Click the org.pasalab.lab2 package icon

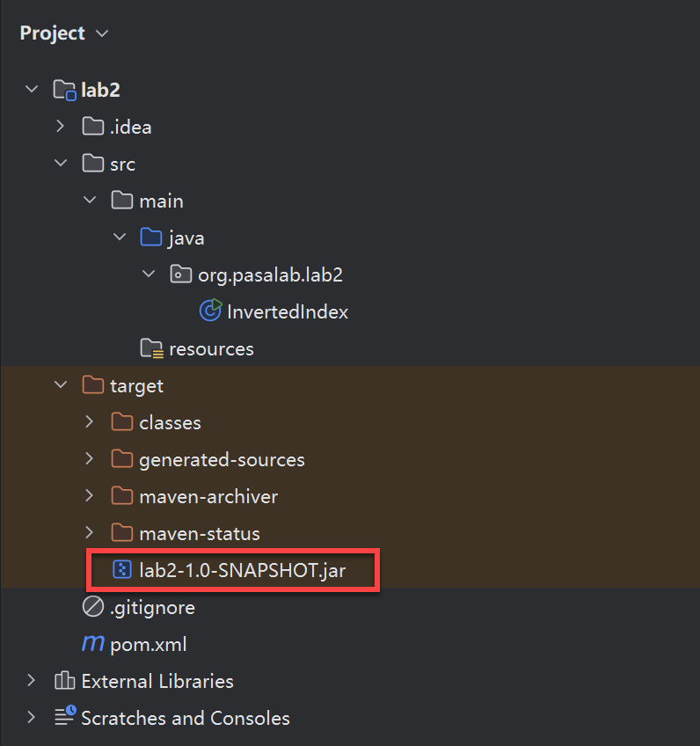(x=180, y=274)
